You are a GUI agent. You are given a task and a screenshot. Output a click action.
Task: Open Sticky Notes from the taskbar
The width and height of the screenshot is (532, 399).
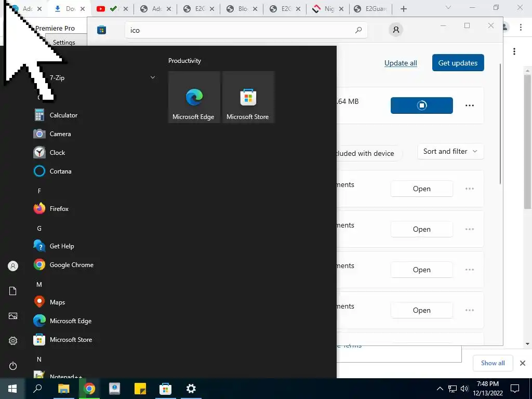(140, 389)
